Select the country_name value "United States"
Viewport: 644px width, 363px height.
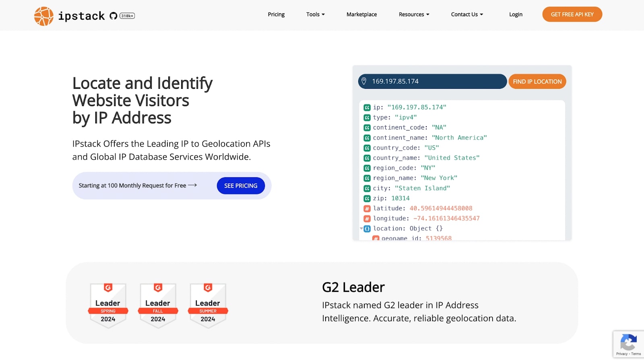click(x=452, y=158)
